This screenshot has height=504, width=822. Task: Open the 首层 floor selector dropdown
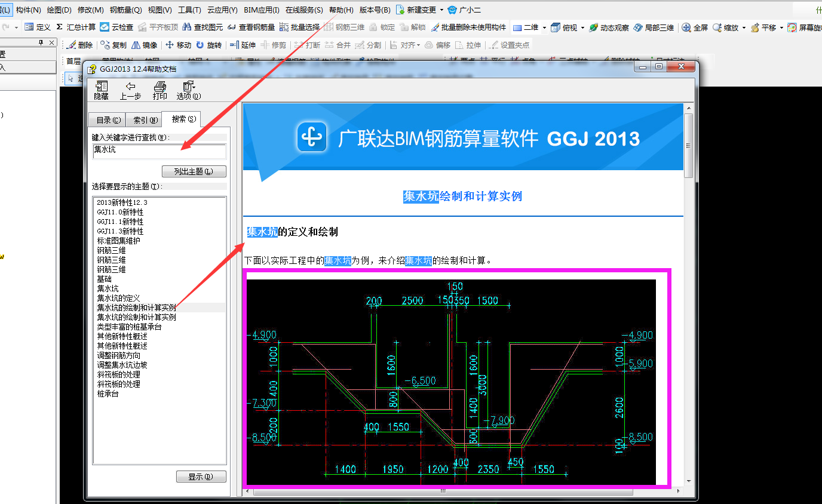tap(73, 61)
